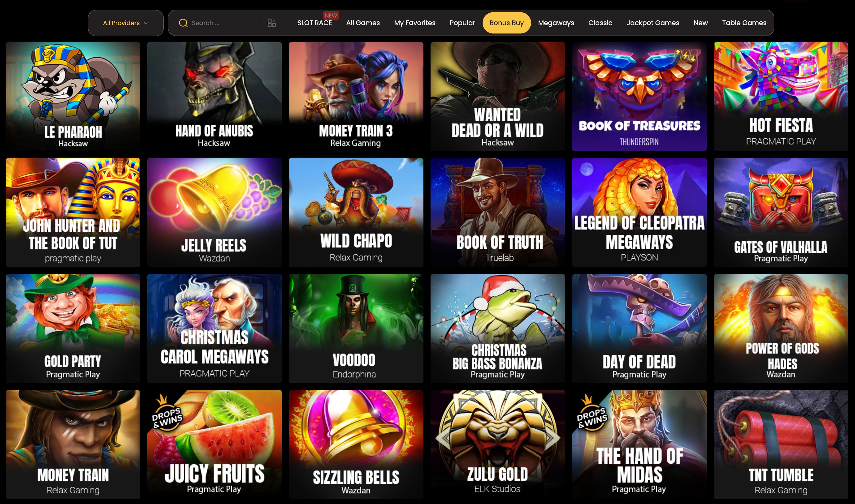Open the Book of Treasures game tile
855x504 pixels.
click(639, 96)
